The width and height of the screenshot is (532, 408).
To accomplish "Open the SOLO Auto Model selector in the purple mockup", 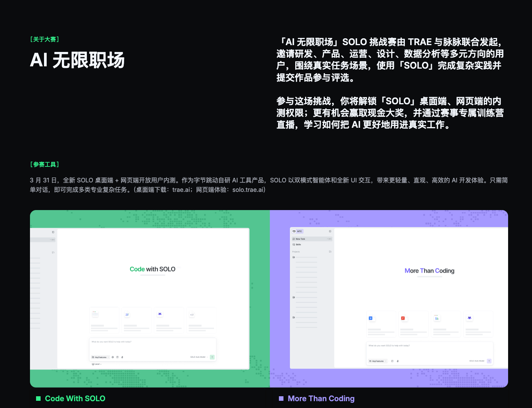I will (x=477, y=361).
